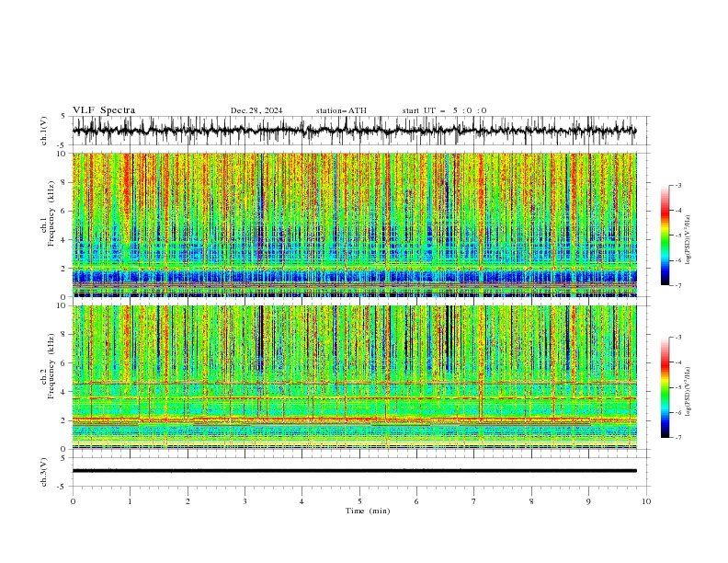728x563 pixels.
Task: Click the "-5" tick on ch.1 color bar
Action: [678, 236]
